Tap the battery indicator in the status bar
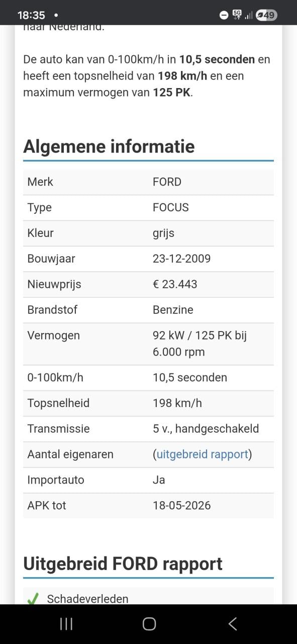The height and width of the screenshot is (644, 297). (266, 15)
